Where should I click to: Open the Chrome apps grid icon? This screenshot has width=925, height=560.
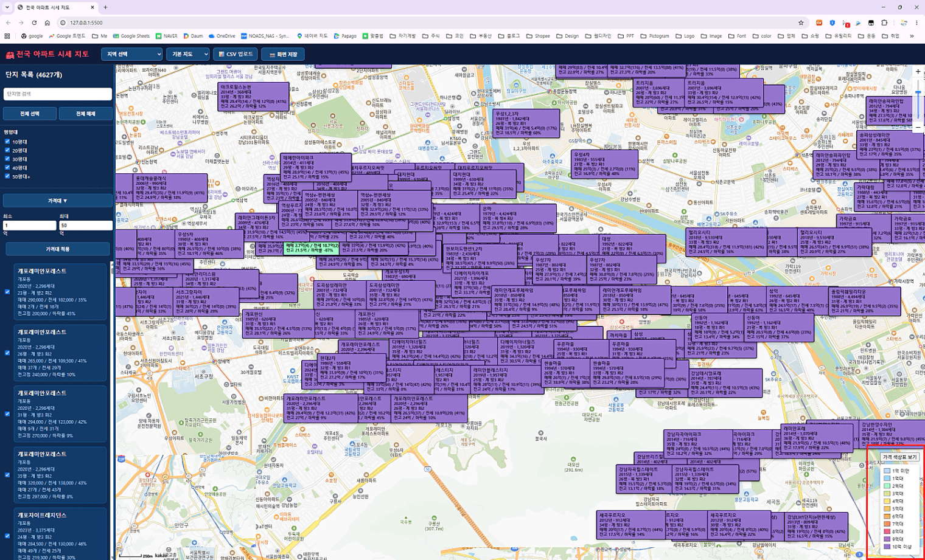pyautogui.click(x=7, y=36)
